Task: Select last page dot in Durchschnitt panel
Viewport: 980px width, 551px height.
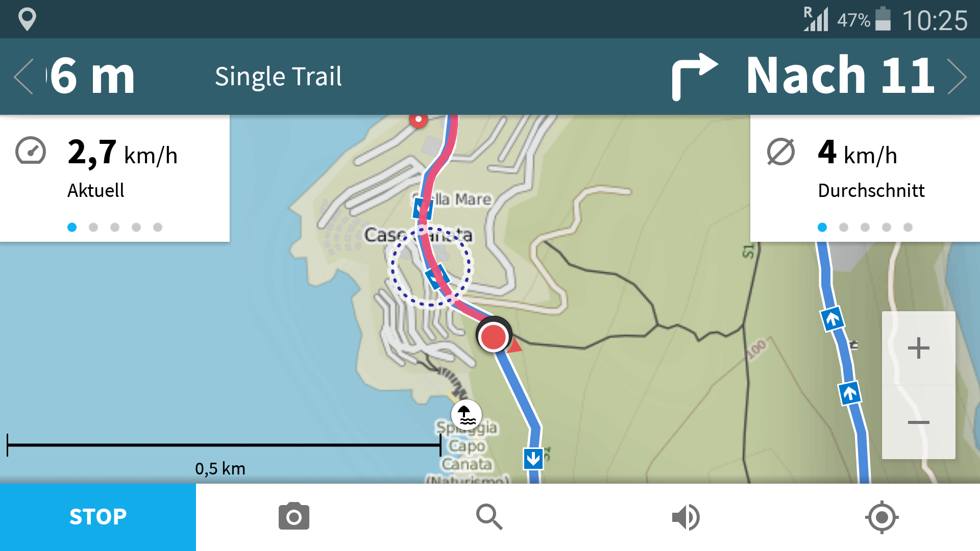Action: 908,227
